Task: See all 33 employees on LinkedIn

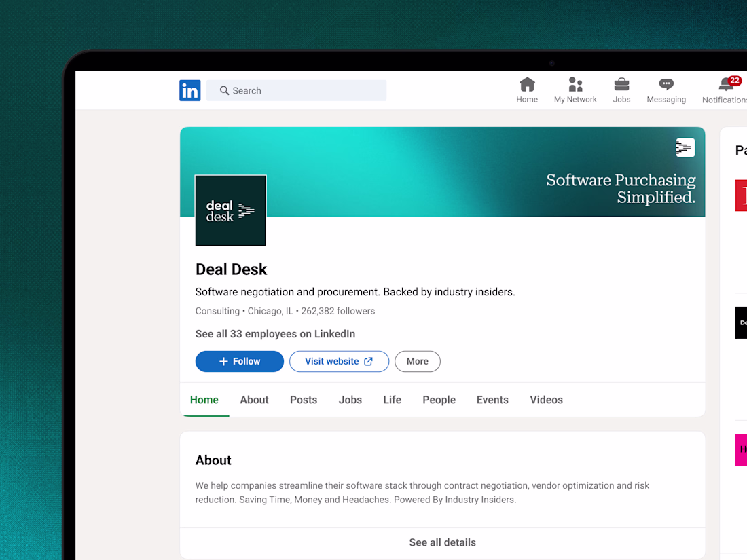Action: 275,334
